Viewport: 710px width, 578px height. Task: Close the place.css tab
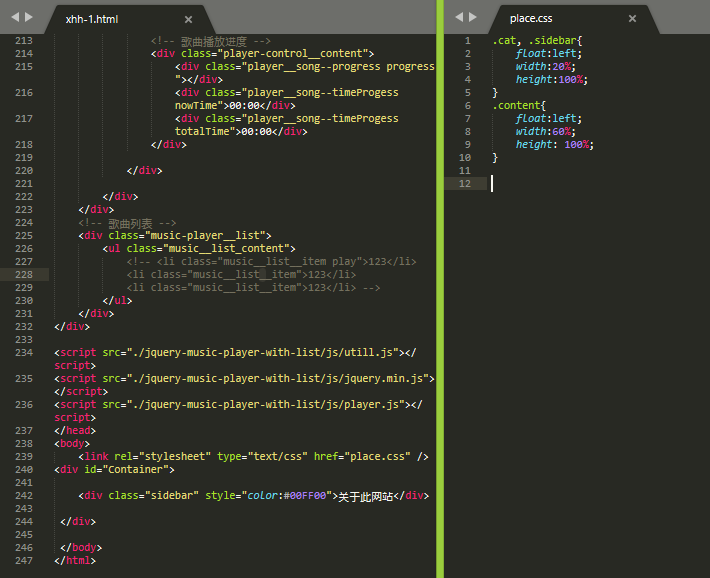point(632,19)
